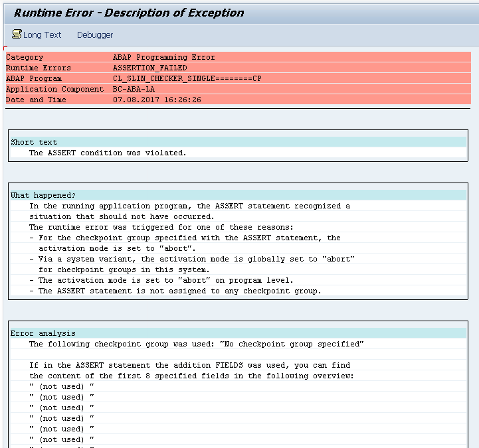The image size is (479, 448).
Task: Select 'ABAP Programming Error' value
Action: click(164, 57)
